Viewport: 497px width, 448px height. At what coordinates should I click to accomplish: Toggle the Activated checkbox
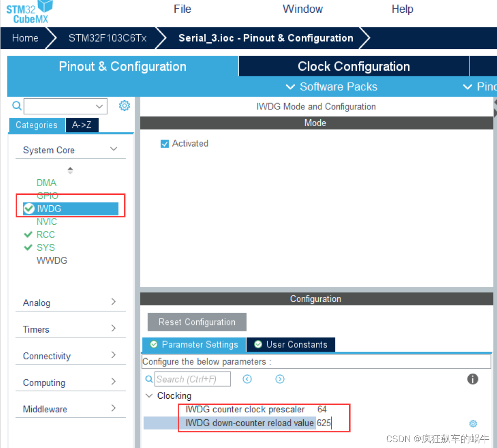[165, 144]
